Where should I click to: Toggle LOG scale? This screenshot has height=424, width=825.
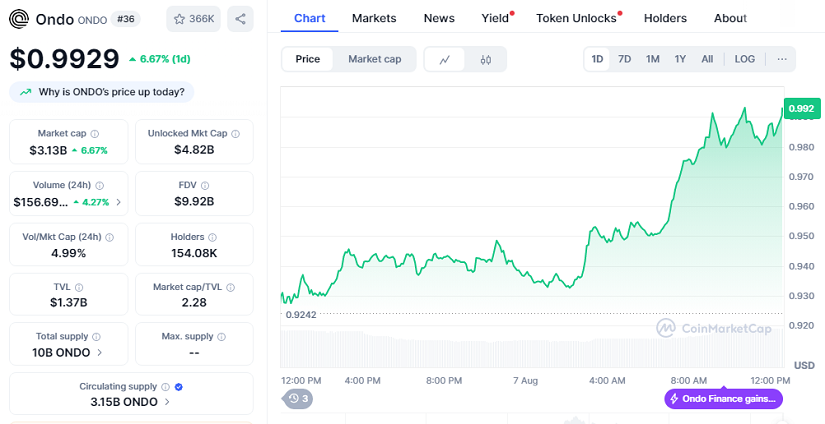(744, 59)
